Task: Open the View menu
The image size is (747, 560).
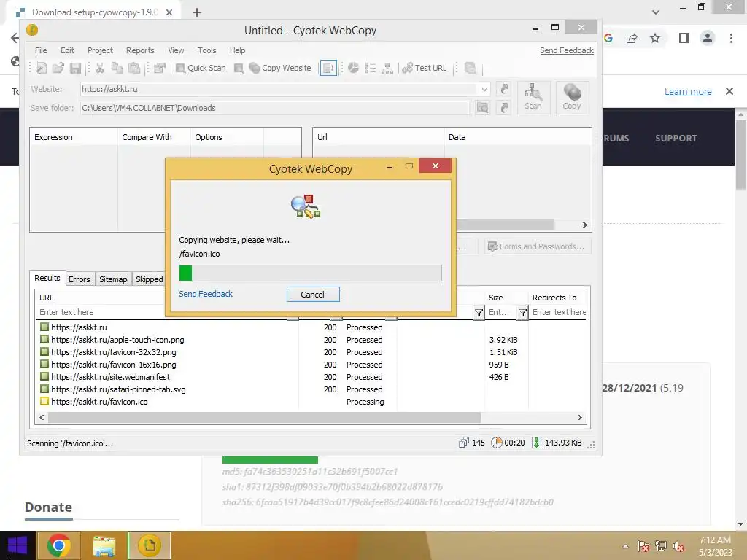Action: [x=176, y=50]
